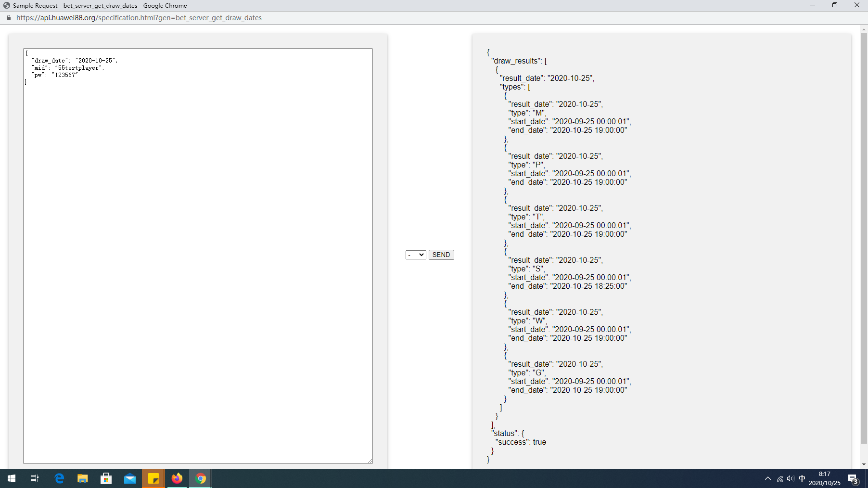The image size is (868, 488).
Task: Click the "draw_results": [ line
Action: pyautogui.click(x=519, y=61)
